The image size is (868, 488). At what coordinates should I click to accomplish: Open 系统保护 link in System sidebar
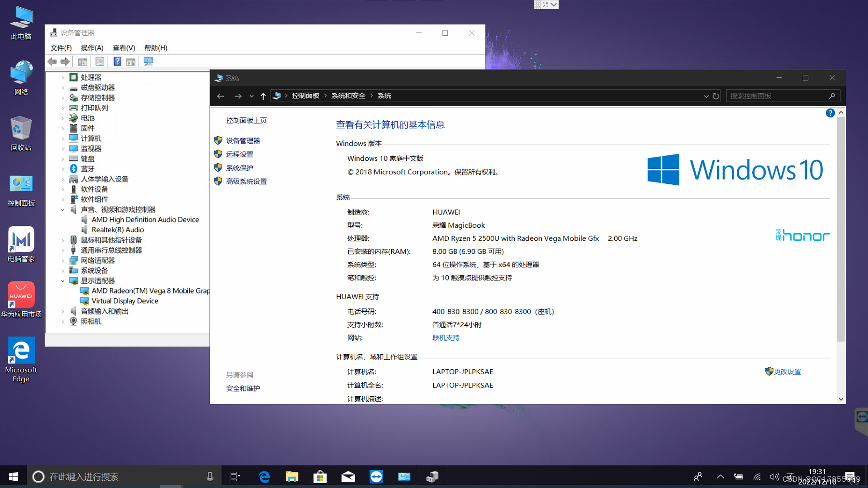(x=239, y=168)
